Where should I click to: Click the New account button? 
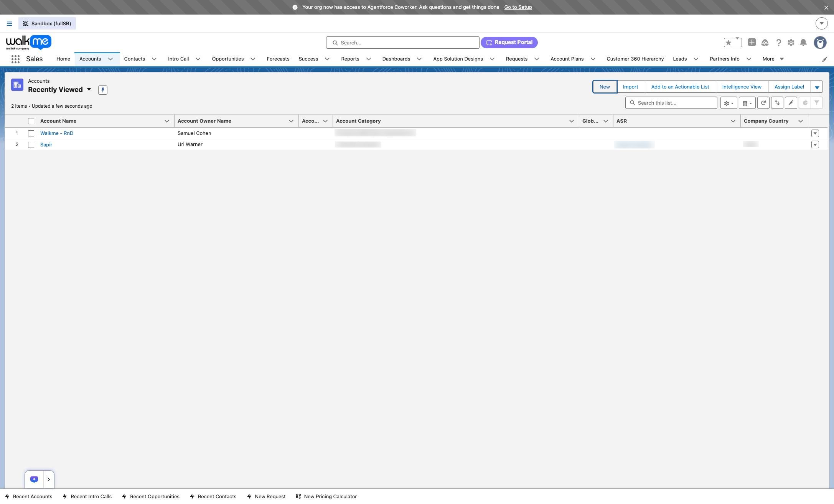coord(605,87)
